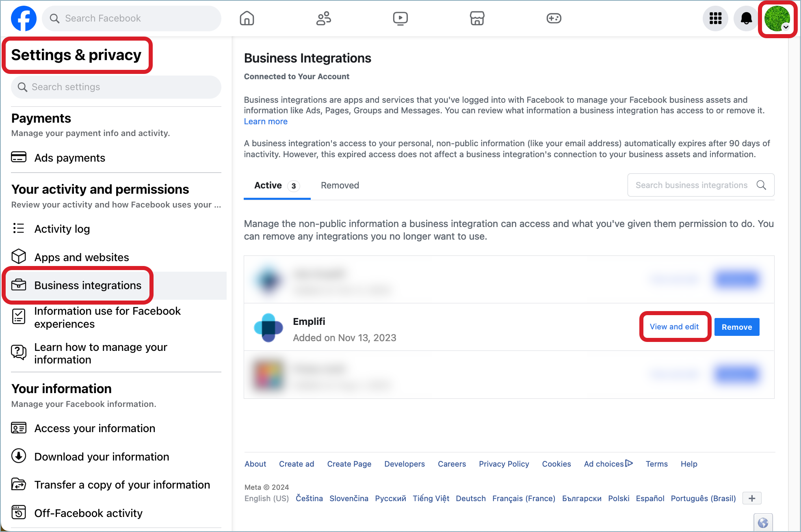Navigate to the Watch video icon
801x532 pixels.
400,17
